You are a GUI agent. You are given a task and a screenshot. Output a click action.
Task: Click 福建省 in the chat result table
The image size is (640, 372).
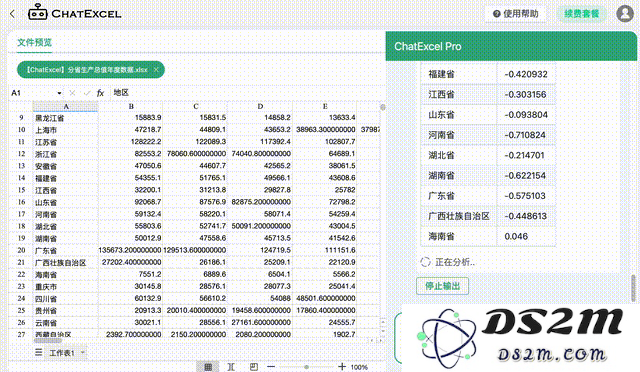point(442,74)
